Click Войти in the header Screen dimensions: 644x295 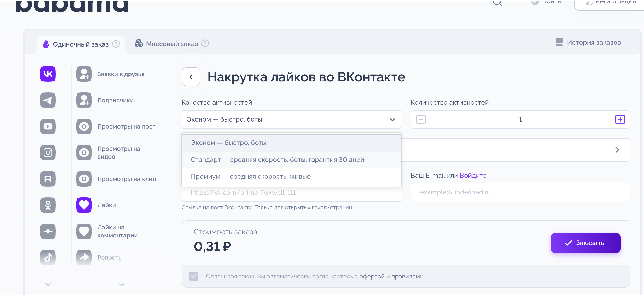(x=546, y=2)
